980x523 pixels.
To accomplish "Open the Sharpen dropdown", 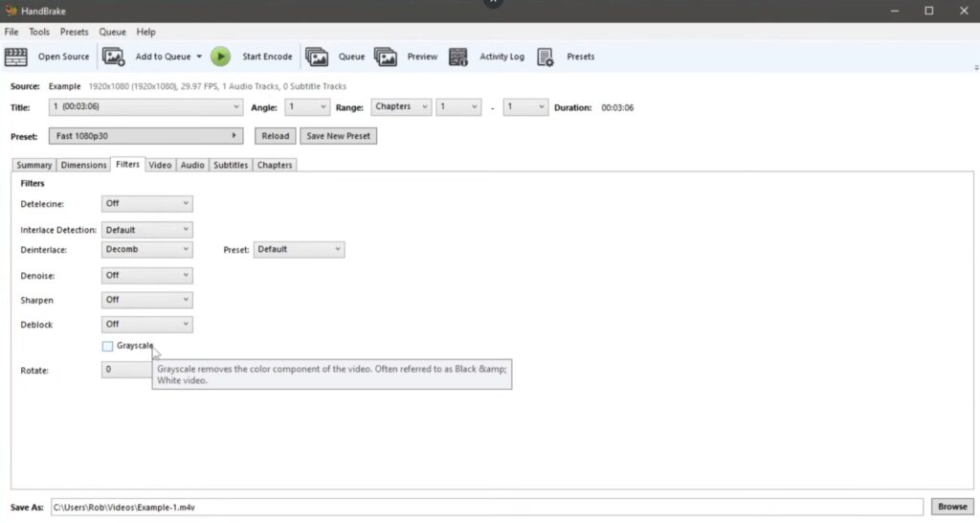I will click(146, 300).
